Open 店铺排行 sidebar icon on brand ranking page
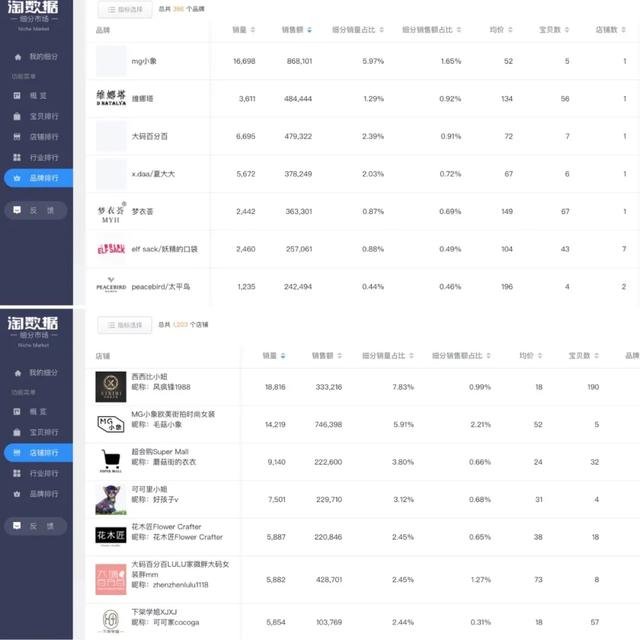This screenshot has width=640, height=640. click(x=17, y=137)
